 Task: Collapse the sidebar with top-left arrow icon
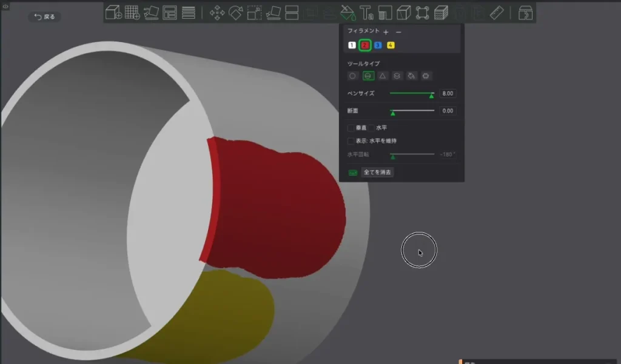[5, 6]
